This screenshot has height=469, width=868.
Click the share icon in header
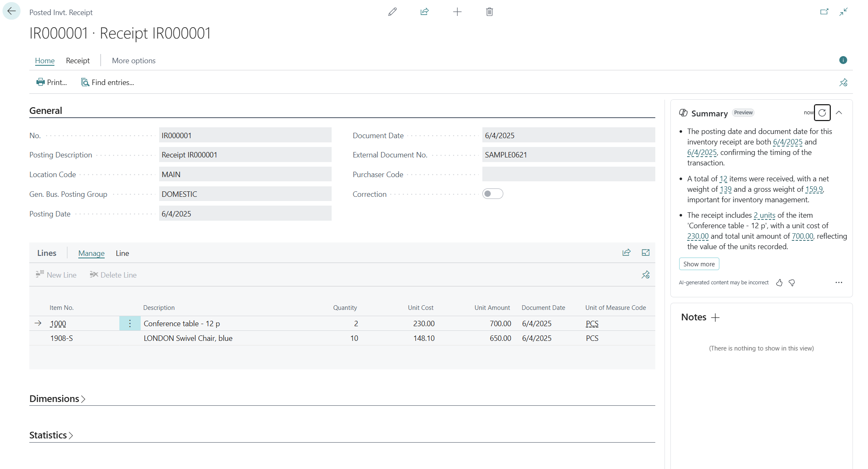[425, 12]
